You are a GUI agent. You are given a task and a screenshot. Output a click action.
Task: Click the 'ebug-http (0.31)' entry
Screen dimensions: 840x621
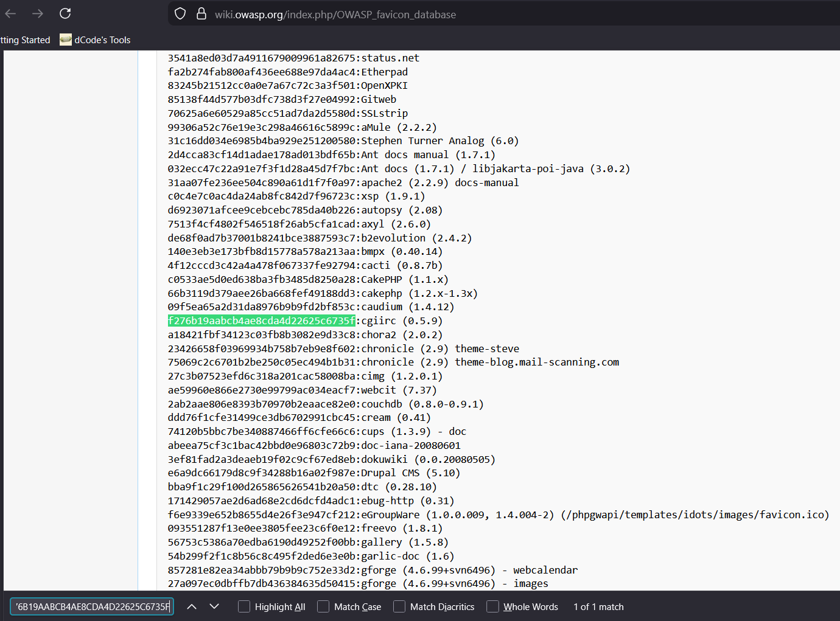point(408,501)
